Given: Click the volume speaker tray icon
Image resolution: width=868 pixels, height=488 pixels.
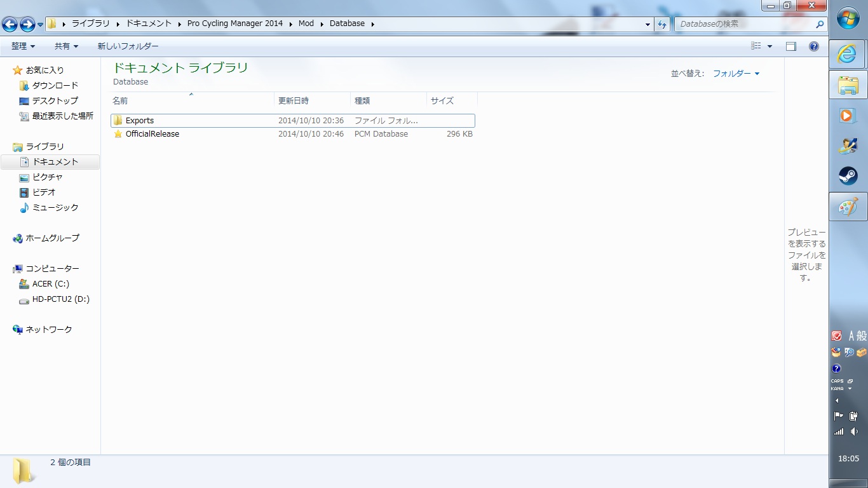Looking at the screenshot, I should point(854,431).
